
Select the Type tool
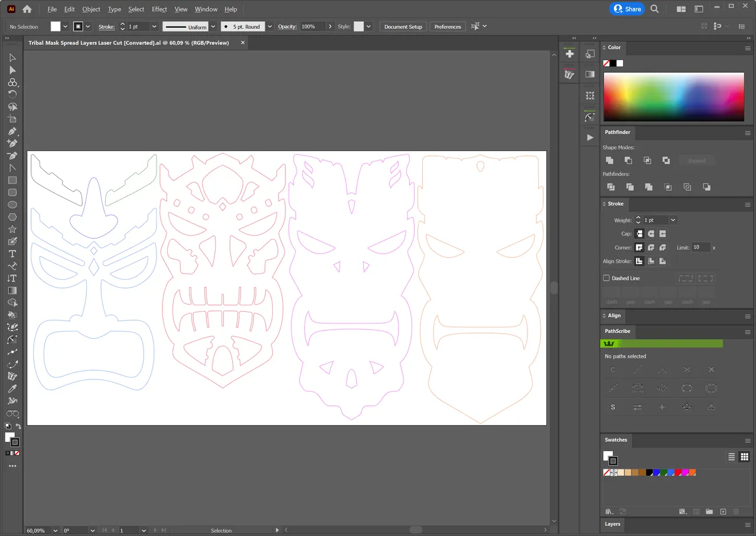coord(12,254)
